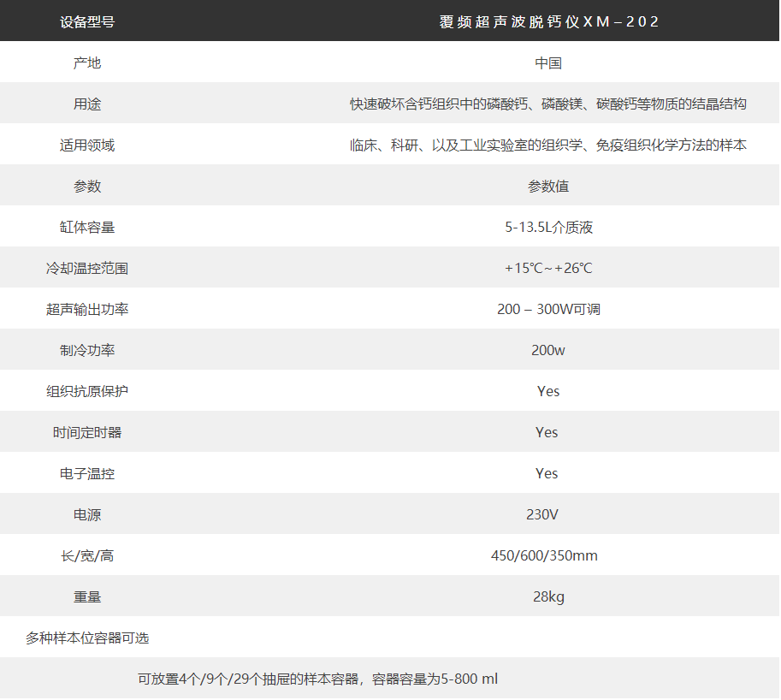
Task: Click the "参数" label cell
Action: tap(87, 187)
